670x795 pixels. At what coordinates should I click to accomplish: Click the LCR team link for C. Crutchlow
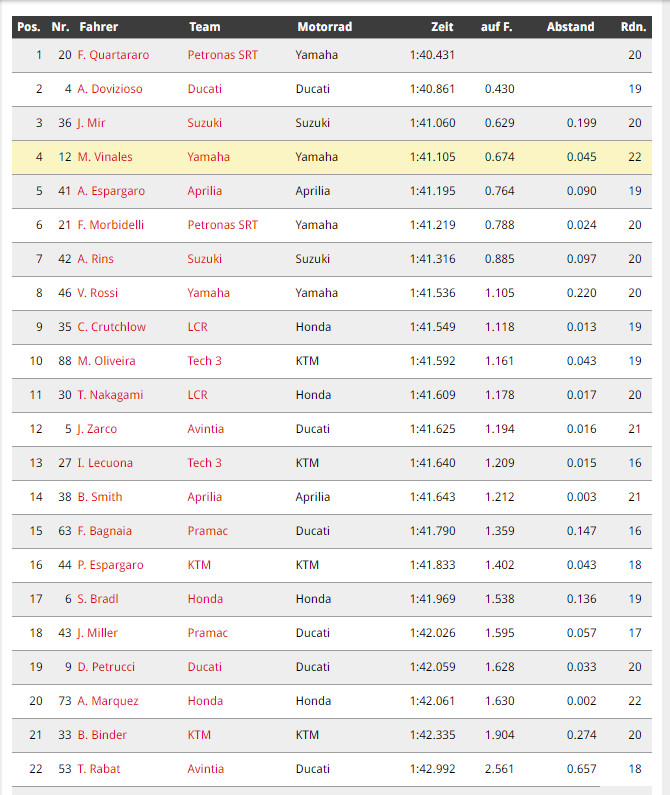[197, 327]
